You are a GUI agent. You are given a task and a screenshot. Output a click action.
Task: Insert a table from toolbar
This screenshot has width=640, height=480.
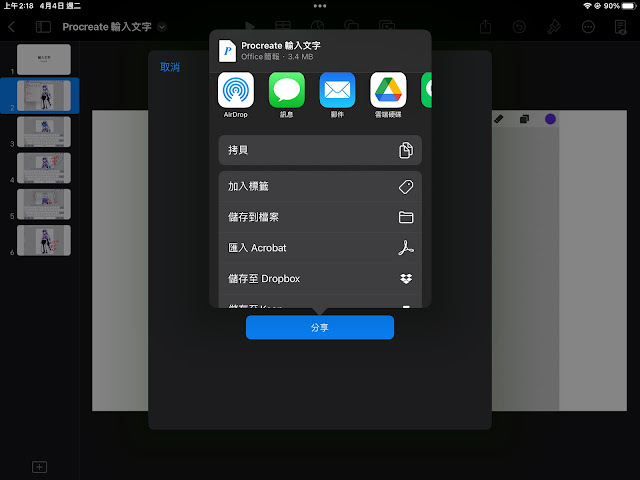click(x=283, y=27)
